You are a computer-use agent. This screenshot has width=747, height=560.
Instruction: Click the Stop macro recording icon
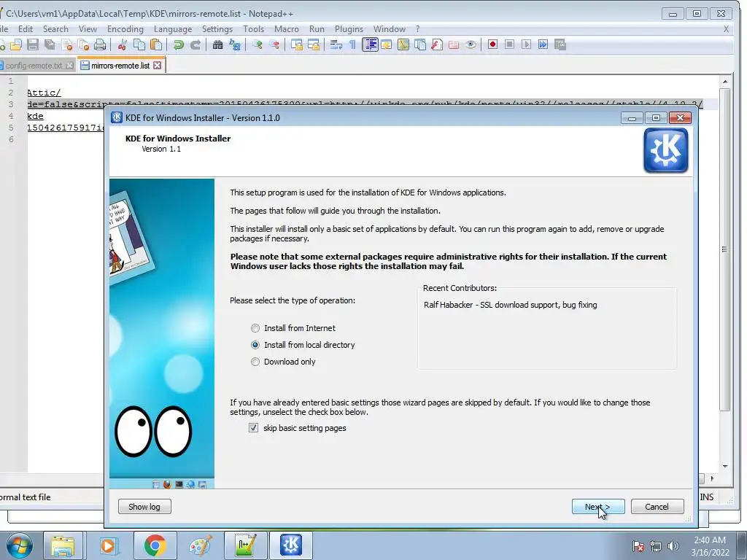tap(509, 44)
